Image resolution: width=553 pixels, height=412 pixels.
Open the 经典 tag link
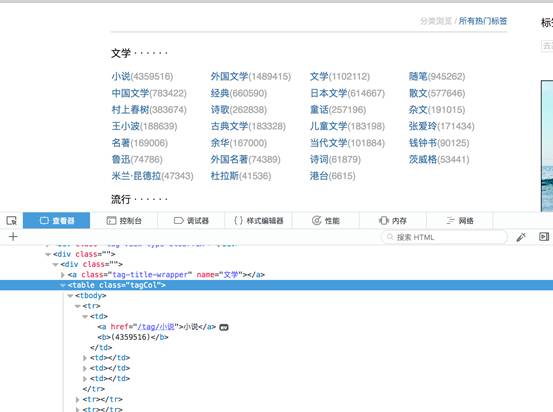pyautogui.click(x=220, y=93)
